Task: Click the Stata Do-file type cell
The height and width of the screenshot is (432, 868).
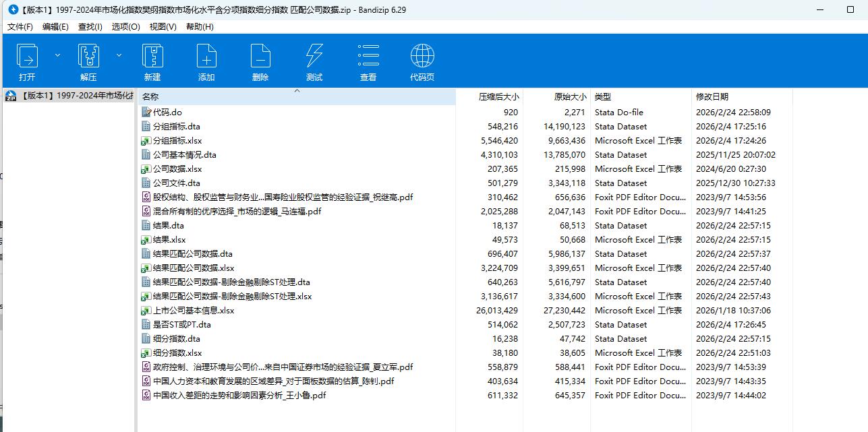Action: coord(619,113)
